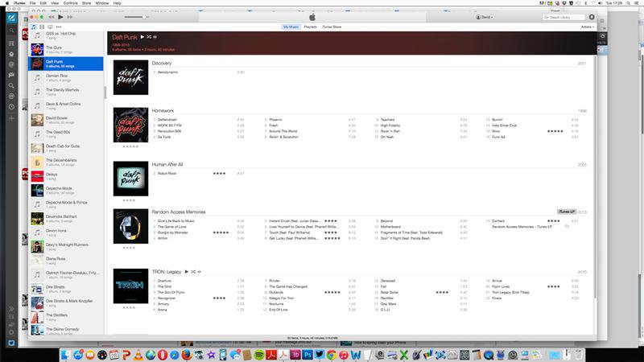Open Opera from the Dock
Image resolution: width=644 pixels, height=362 pixels.
[163, 355]
